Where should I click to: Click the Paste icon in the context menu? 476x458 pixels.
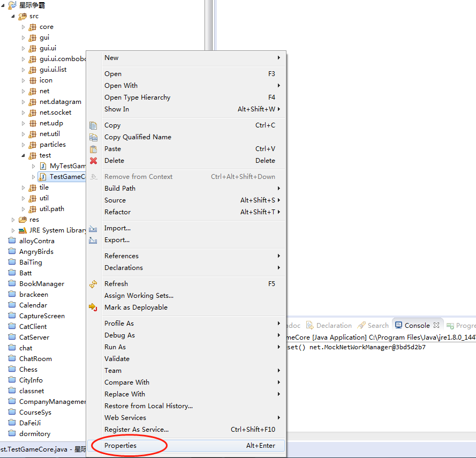[94, 148]
